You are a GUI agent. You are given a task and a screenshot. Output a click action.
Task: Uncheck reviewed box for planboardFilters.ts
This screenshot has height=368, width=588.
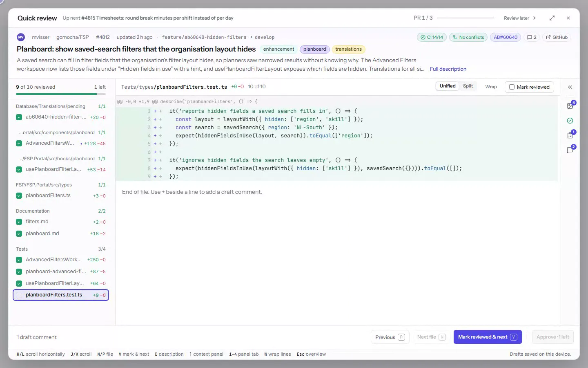pos(19,196)
